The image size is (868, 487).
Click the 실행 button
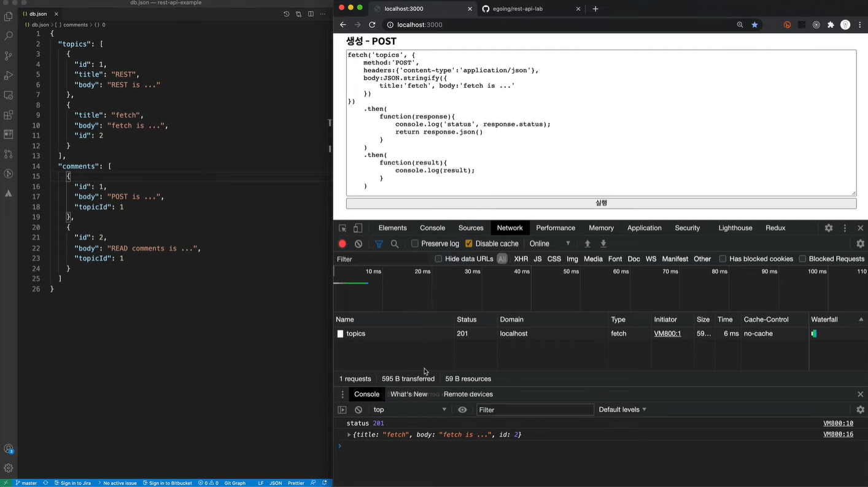tap(601, 203)
